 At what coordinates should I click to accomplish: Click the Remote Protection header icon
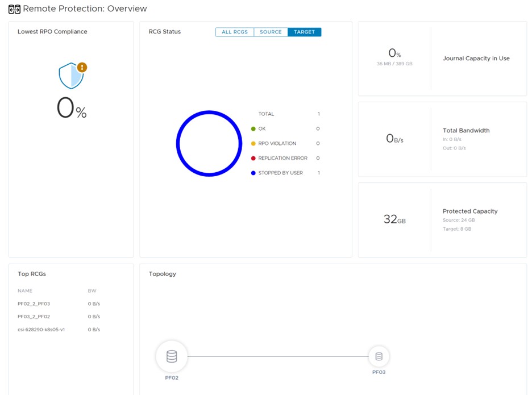[14, 9]
